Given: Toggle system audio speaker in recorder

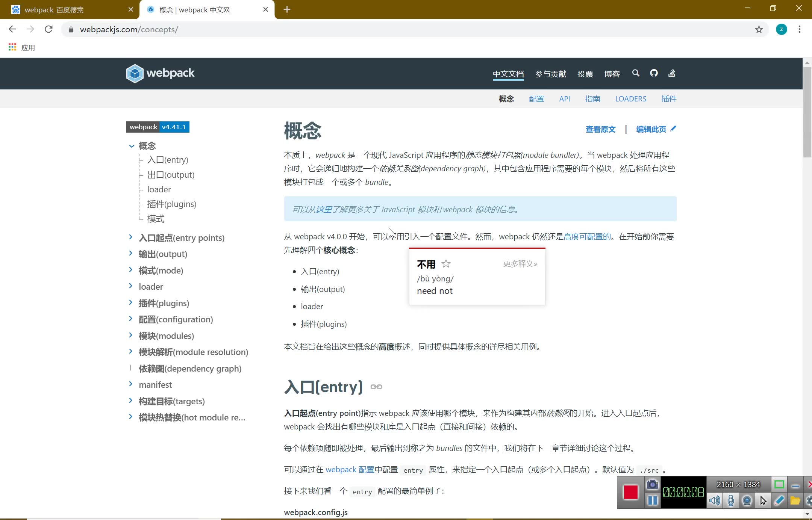Looking at the screenshot, I should [x=715, y=500].
